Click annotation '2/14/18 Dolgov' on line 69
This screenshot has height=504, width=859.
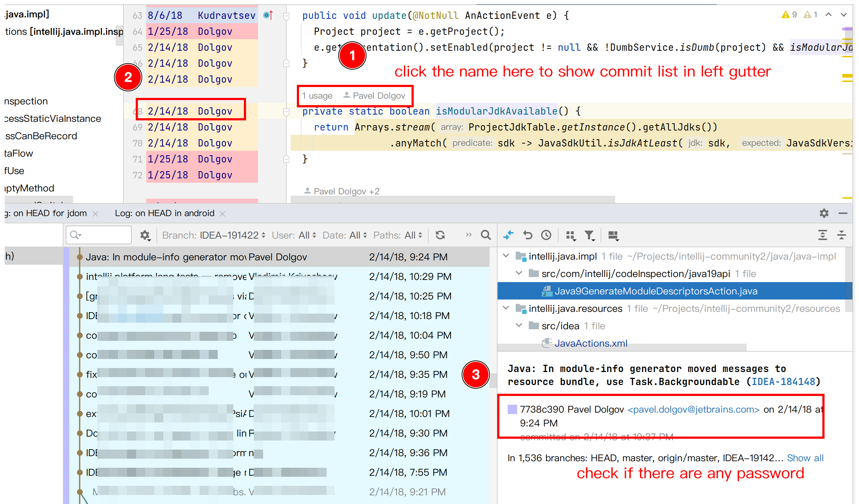pos(202,127)
